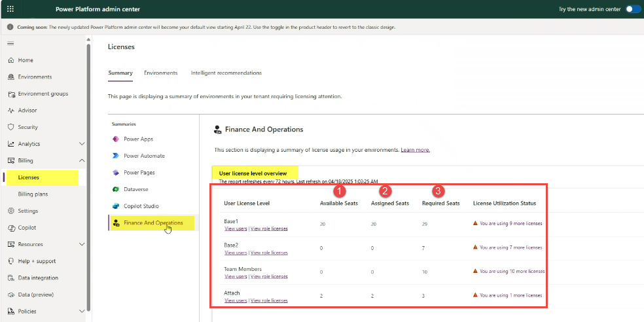644x322 pixels.
Task: Click the Team Members license level name
Action: (x=243, y=269)
